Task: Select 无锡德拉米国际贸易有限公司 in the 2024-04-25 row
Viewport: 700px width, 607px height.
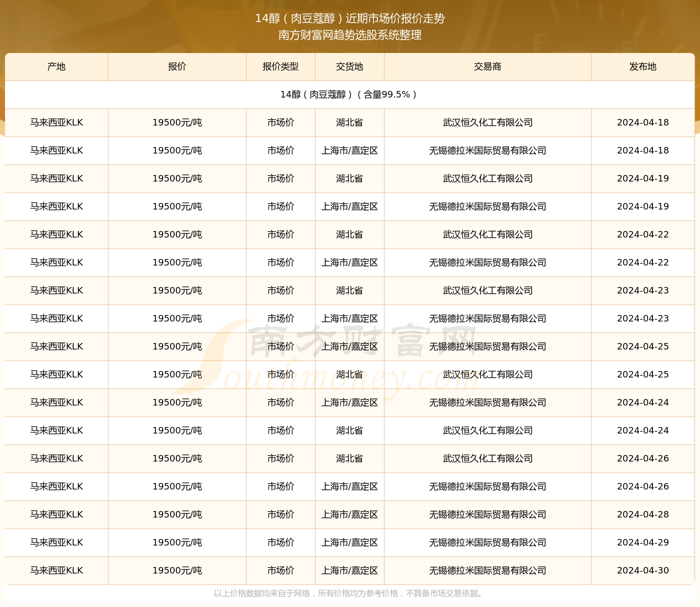Action: [487, 346]
